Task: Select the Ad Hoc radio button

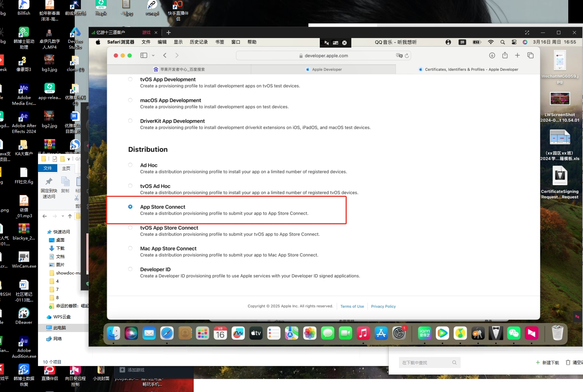Action: [130, 165]
